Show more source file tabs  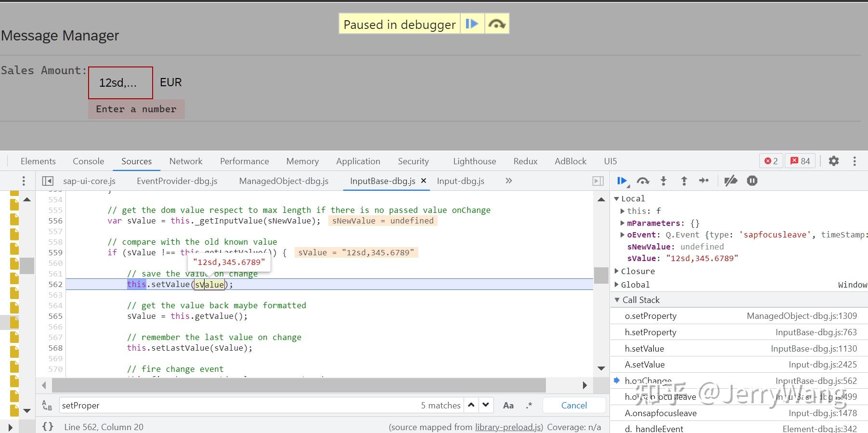click(508, 181)
